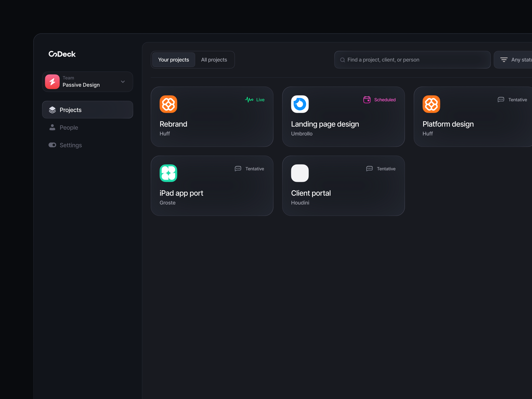Image resolution: width=532 pixels, height=399 pixels.
Task: Select the Your projects tab
Action: [x=173, y=59]
